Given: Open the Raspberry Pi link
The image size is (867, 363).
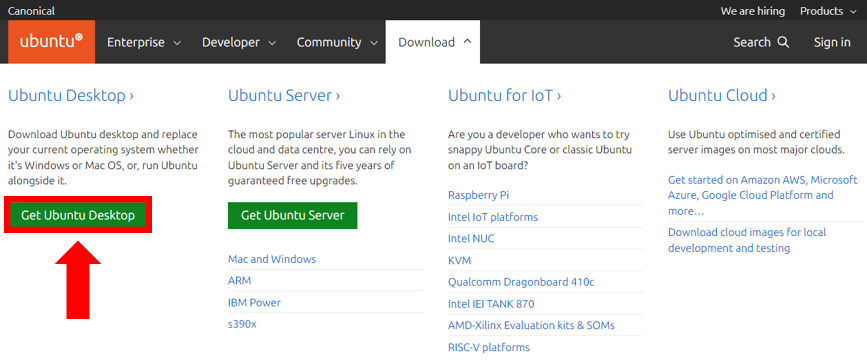Looking at the screenshot, I should tap(478, 195).
